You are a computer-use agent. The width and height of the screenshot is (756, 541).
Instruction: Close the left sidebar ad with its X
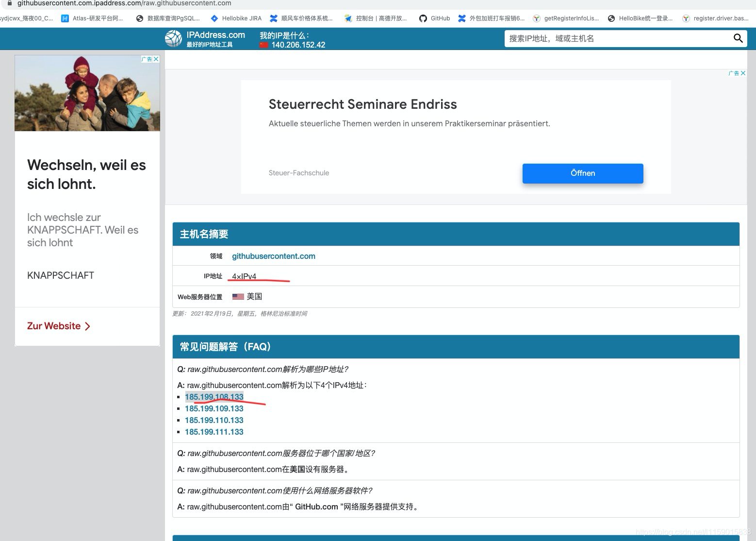(x=156, y=59)
